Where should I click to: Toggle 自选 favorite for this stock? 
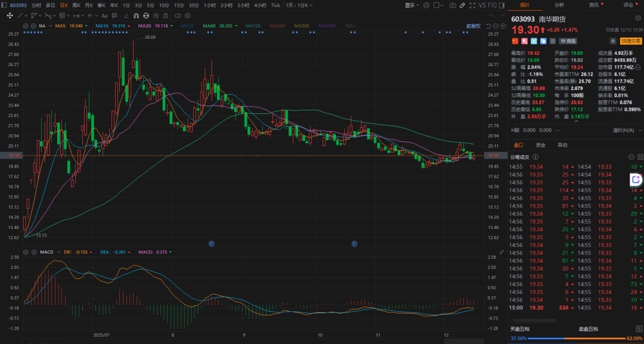pyautogui.click(x=568, y=41)
